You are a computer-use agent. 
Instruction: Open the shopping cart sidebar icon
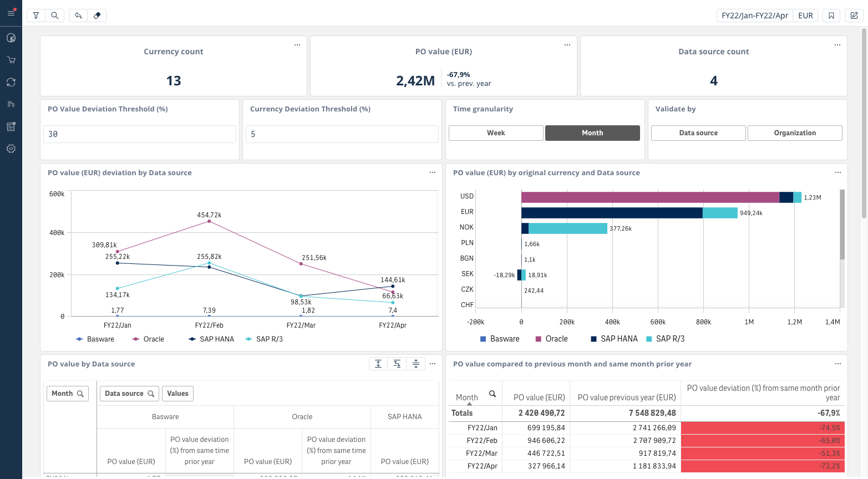(x=11, y=60)
